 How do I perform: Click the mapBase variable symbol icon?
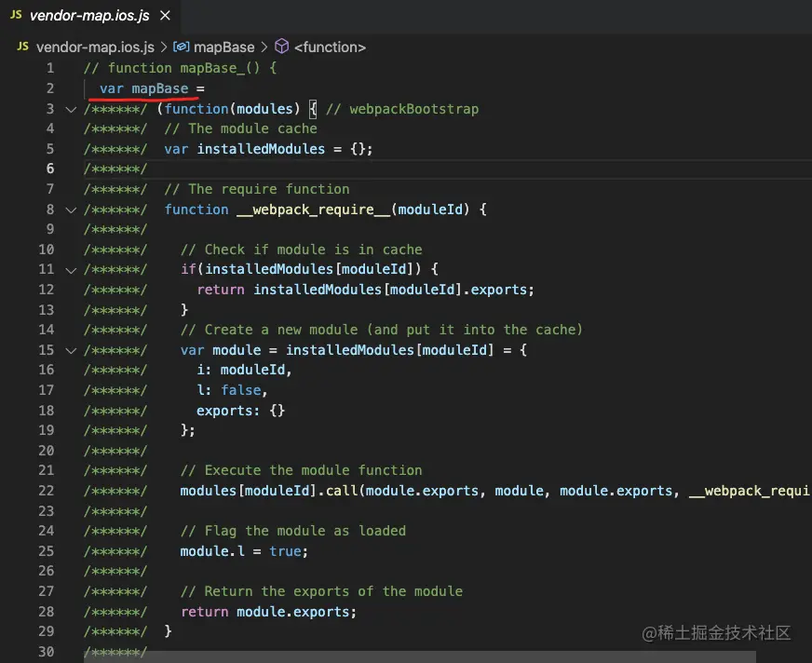pos(181,47)
